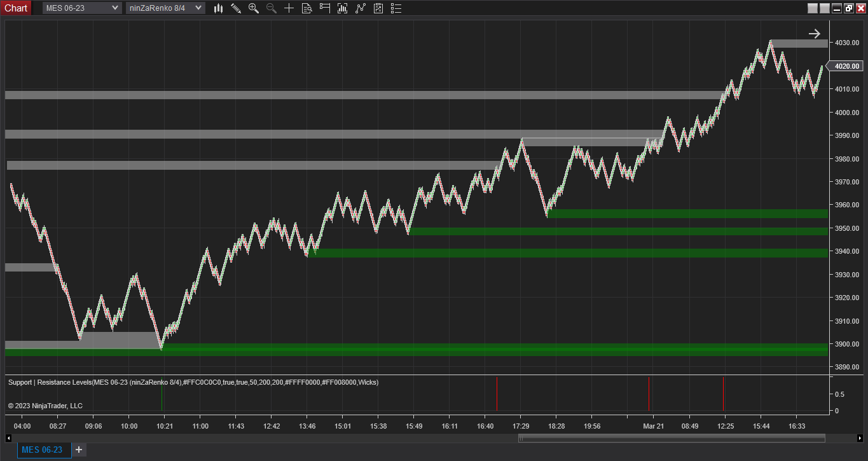Open the Data Box icon
This screenshot has height=461, width=868.
(x=307, y=8)
